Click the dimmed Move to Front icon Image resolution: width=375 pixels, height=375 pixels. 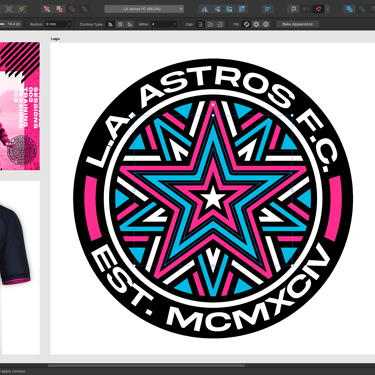[84, 9]
